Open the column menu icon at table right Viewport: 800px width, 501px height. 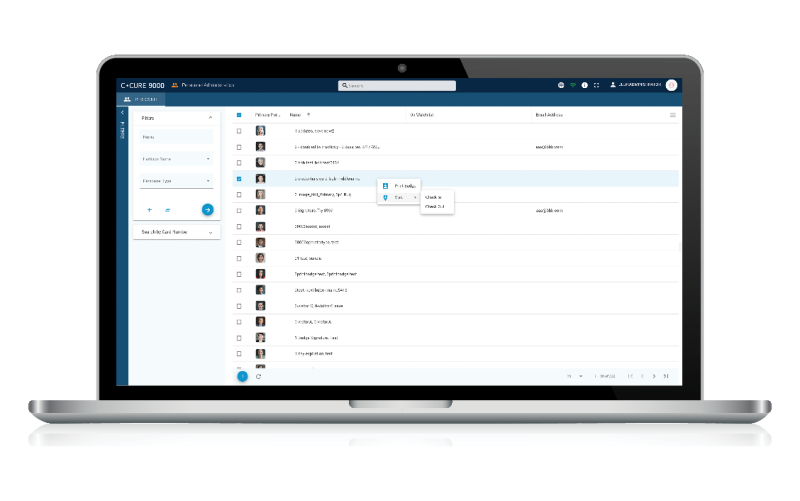point(672,115)
